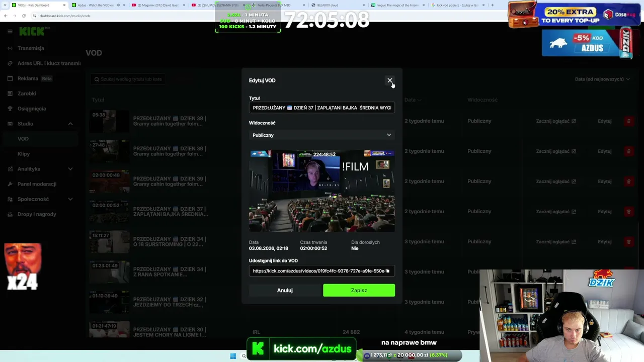Delete the 05:38 DZIEN 39 VOD

[x=628, y=121]
